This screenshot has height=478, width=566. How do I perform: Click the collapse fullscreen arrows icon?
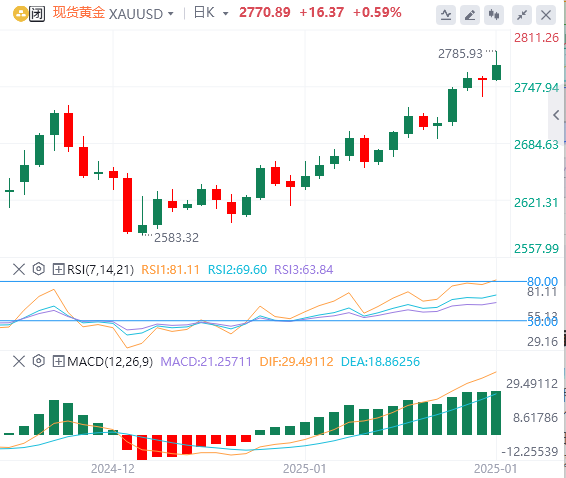(x=522, y=15)
